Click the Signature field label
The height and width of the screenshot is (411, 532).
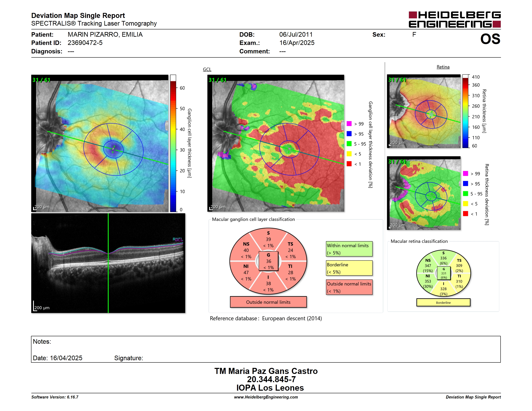click(129, 358)
